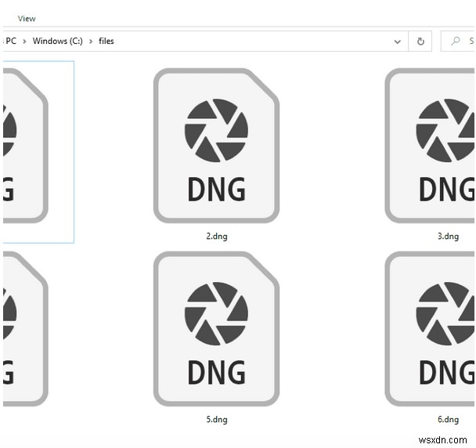Open the View ribbon tab

point(27,19)
